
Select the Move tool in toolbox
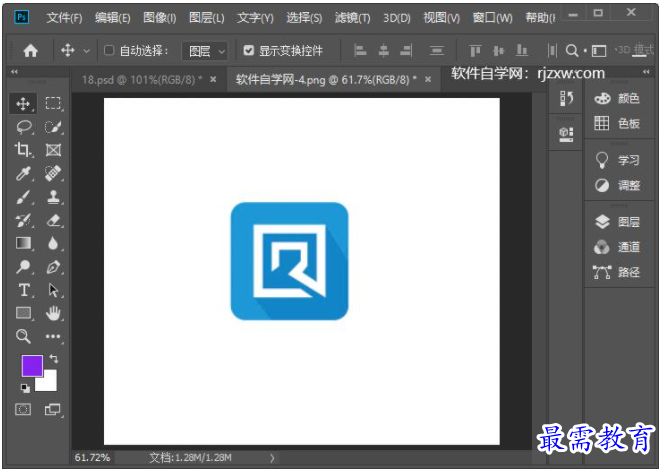coord(23,103)
